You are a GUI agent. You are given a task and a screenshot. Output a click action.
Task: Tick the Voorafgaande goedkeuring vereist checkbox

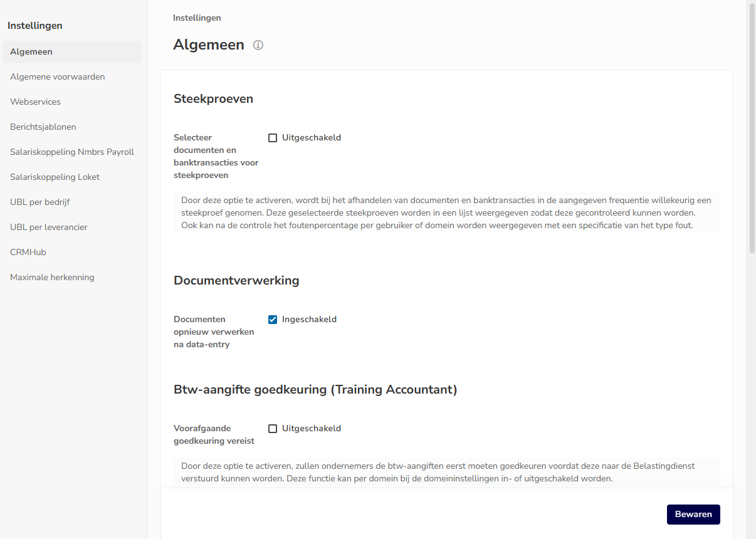tap(273, 429)
